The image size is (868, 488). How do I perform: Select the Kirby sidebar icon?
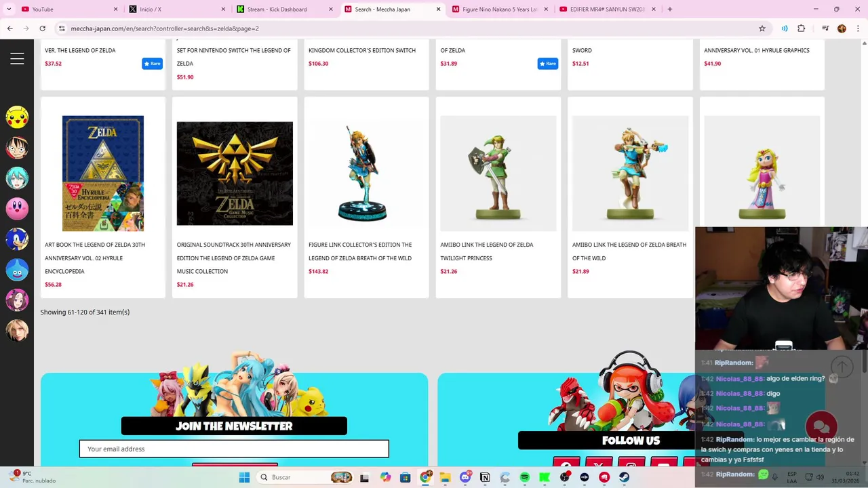click(17, 209)
